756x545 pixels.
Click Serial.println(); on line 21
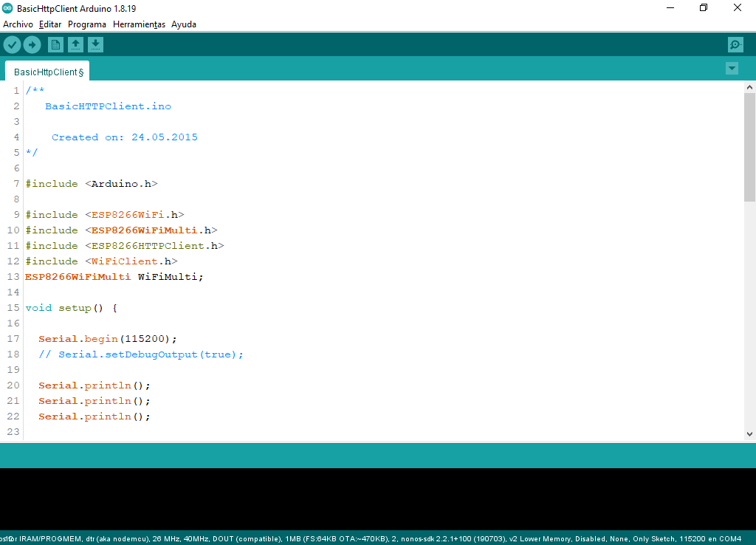click(94, 401)
